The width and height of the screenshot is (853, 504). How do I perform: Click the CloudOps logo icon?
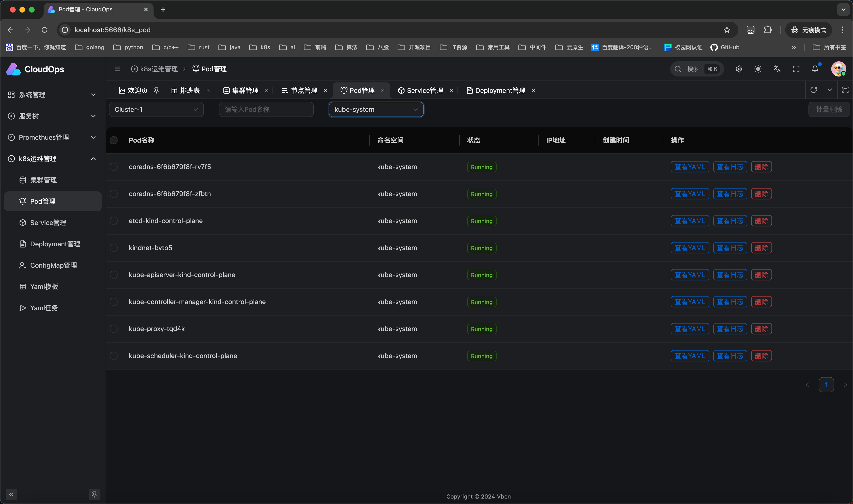click(x=13, y=69)
